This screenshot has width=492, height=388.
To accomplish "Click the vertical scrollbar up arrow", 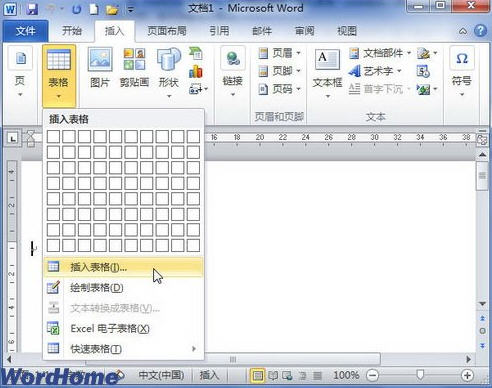I will (482, 154).
